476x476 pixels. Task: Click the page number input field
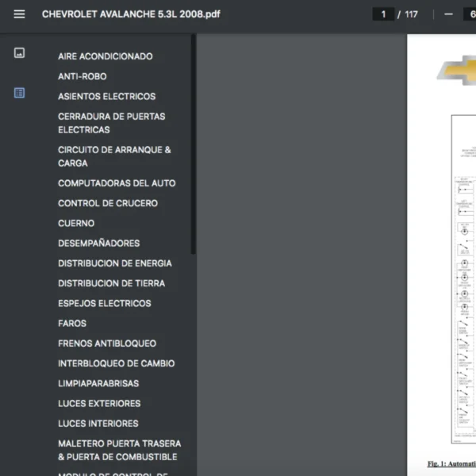tap(383, 14)
